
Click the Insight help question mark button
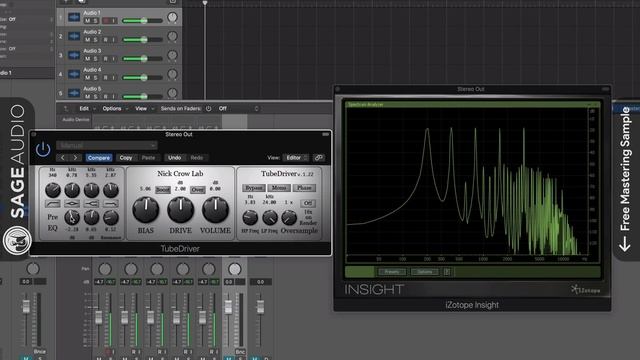(x=447, y=272)
